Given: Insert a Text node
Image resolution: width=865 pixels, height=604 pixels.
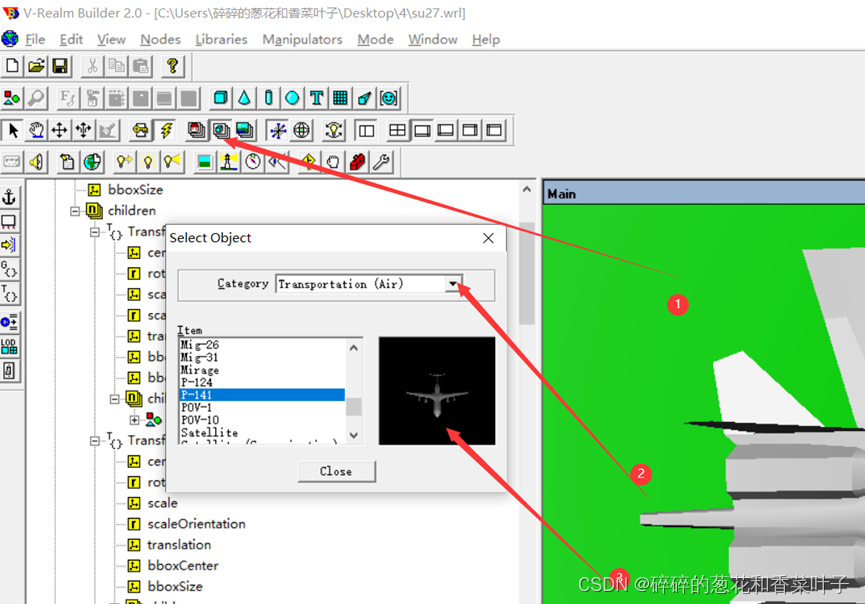Looking at the screenshot, I should pyautogui.click(x=317, y=98).
